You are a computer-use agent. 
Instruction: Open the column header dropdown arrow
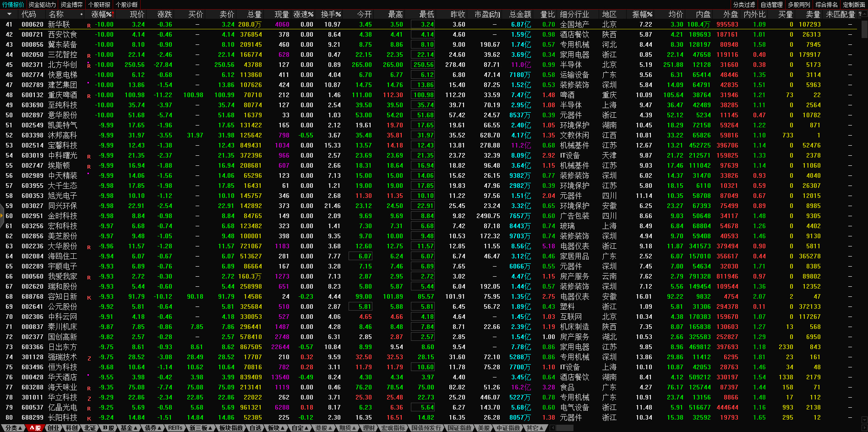pos(9,14)
